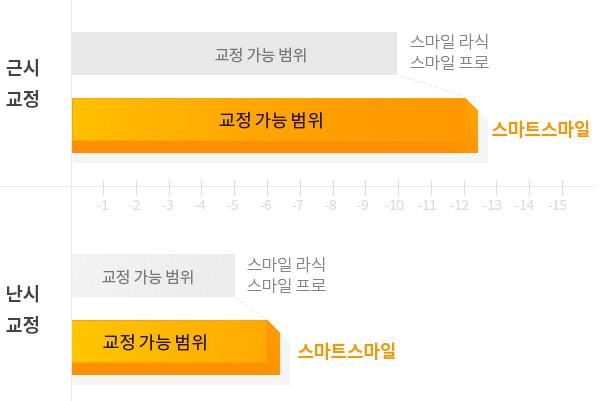Click the -13 tick on the axis

click(x=492, y=205)
